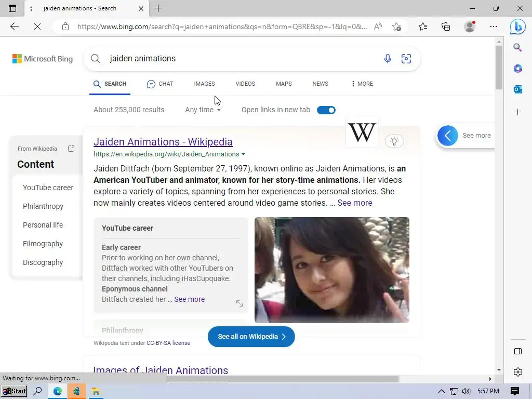
Task: Collapse the See more side panel
Action: coord(447,136)
